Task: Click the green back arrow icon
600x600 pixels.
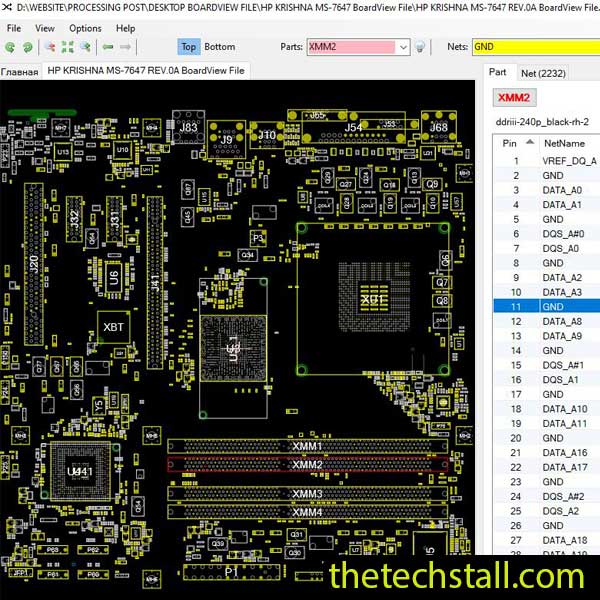Action: pos(108,47)
